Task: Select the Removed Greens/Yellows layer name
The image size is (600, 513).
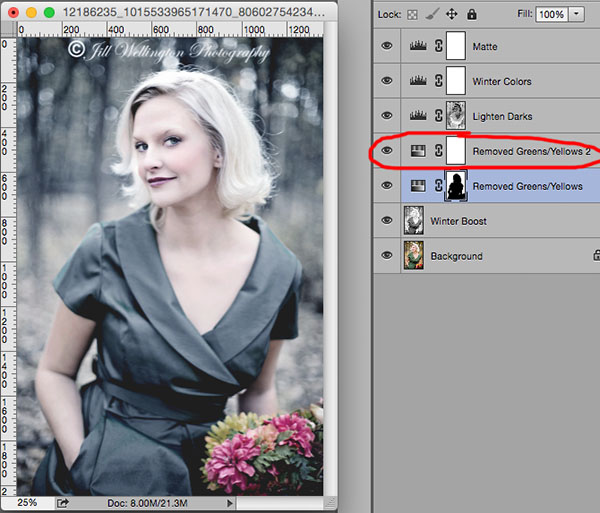Action: 527,186
